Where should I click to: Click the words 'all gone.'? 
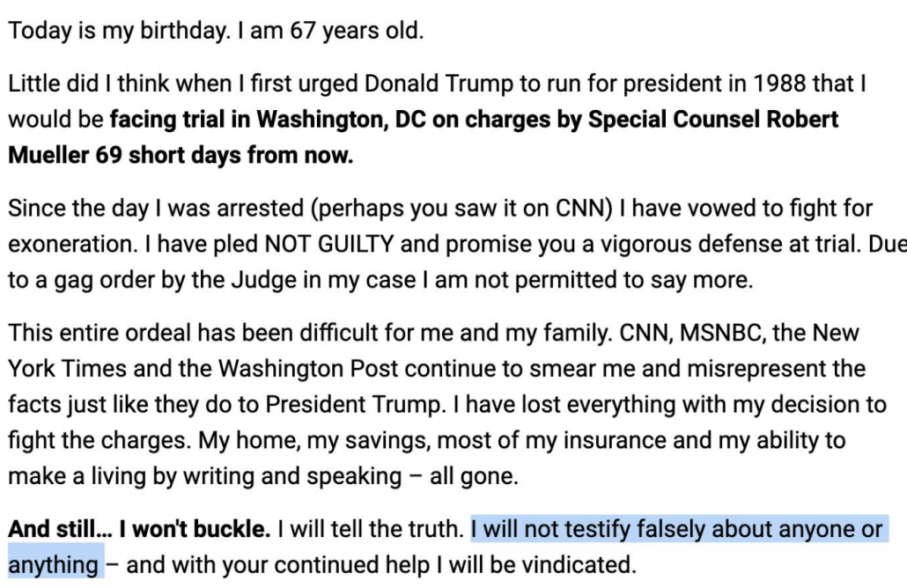tap(474, 477)
